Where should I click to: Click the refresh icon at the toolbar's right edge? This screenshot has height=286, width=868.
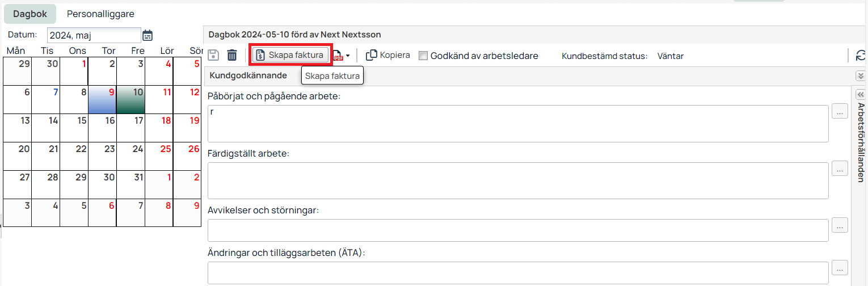click(x=861, y=55)
